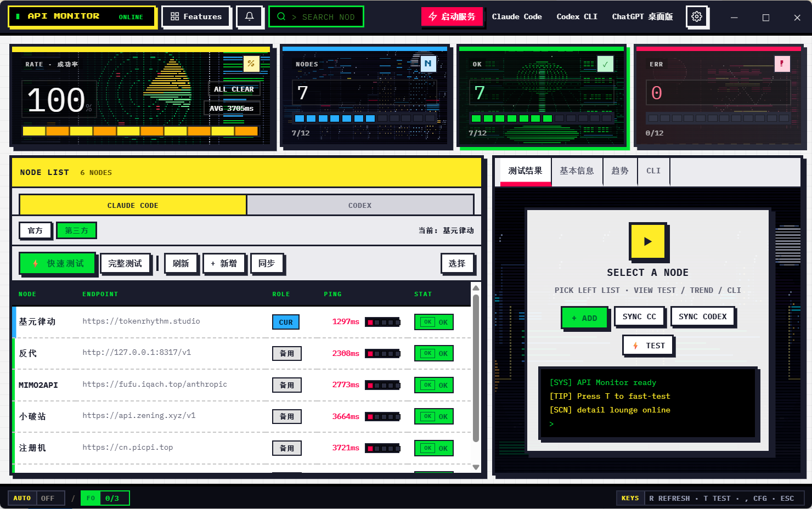Click 备用 badge in 小破站 row
This screenshot has height=509, width=812.
pos(287,416)
